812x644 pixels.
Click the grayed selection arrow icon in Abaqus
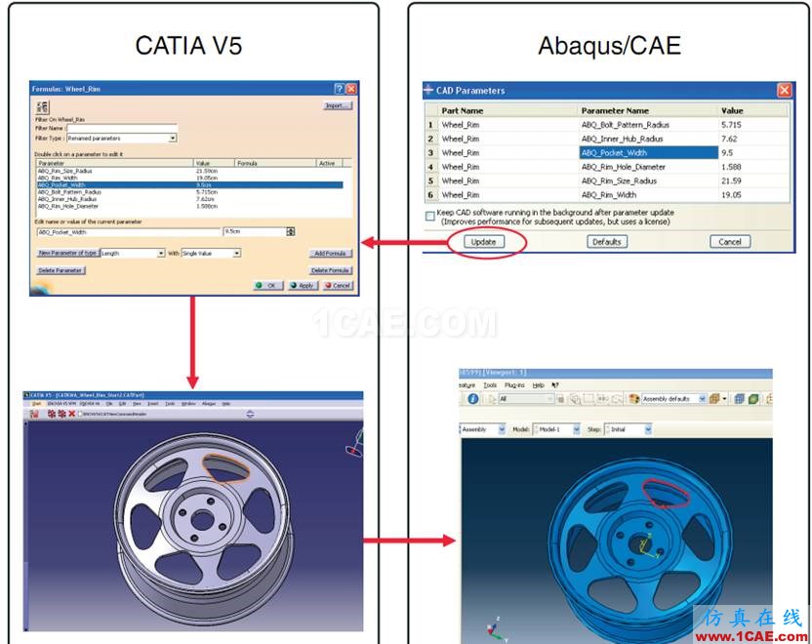click(x=492, y=399)
